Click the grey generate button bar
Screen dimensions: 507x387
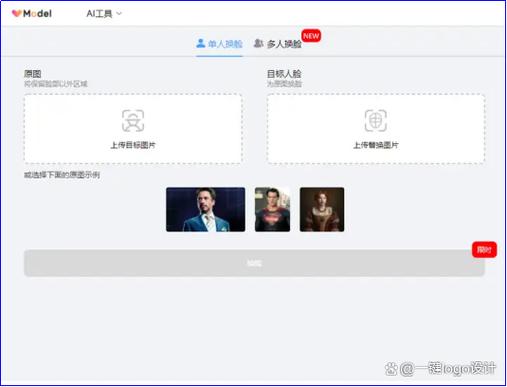254,263
